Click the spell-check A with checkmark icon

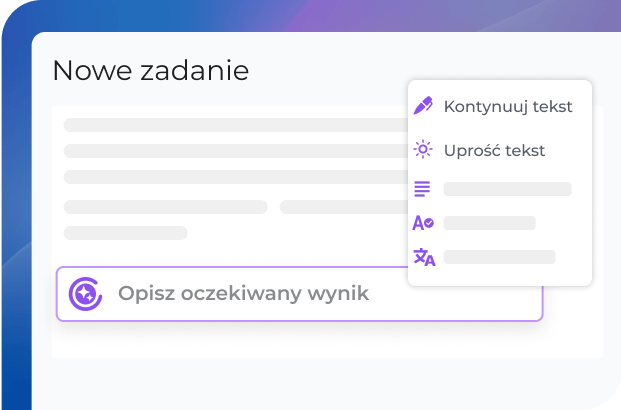click(423, 223)
